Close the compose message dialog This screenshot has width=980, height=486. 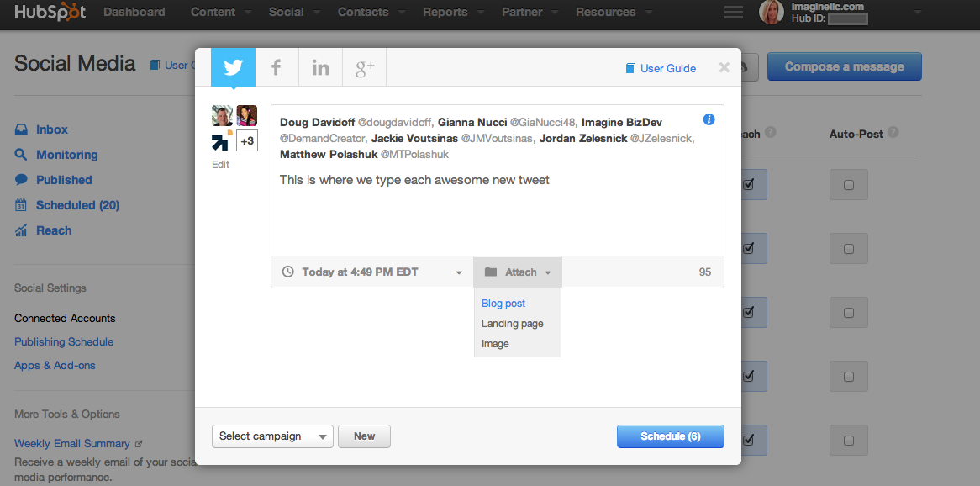724,67
